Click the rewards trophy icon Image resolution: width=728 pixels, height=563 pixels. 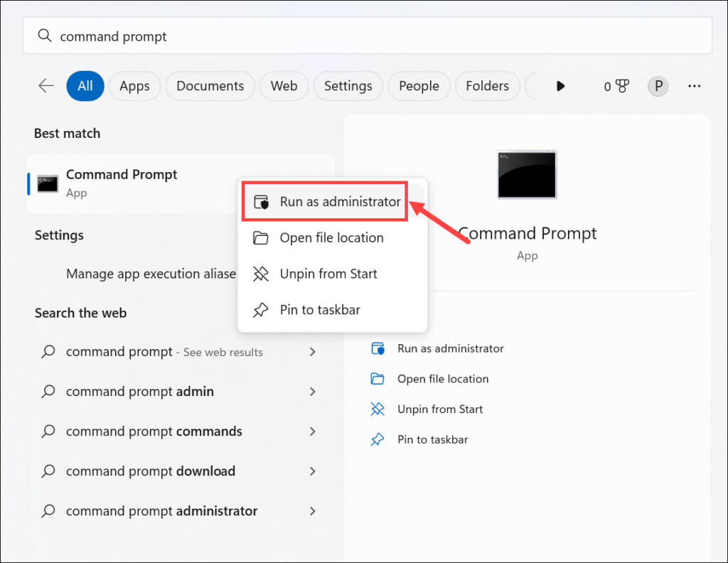pos(622,86)
